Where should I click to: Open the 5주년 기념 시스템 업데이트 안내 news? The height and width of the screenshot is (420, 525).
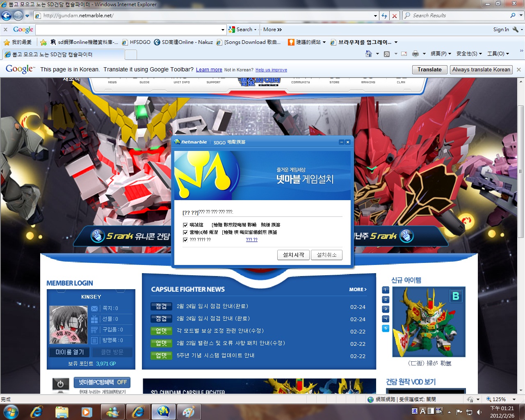pos(215,356)
